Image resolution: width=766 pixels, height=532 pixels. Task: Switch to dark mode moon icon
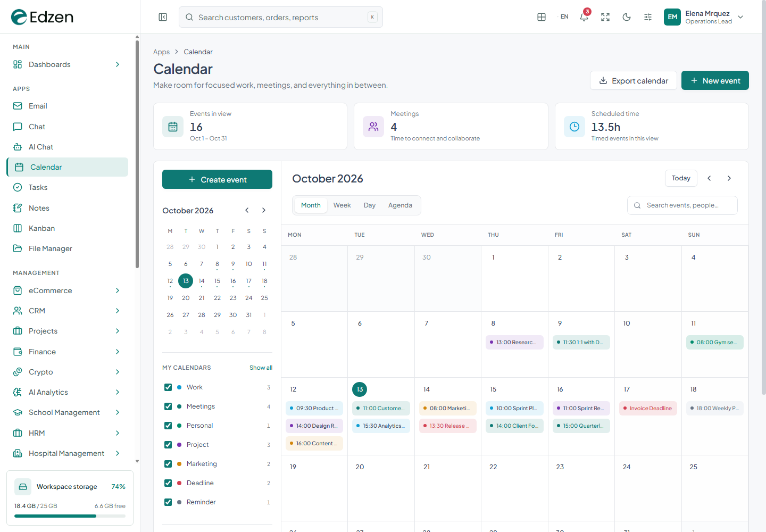(627, 17)
